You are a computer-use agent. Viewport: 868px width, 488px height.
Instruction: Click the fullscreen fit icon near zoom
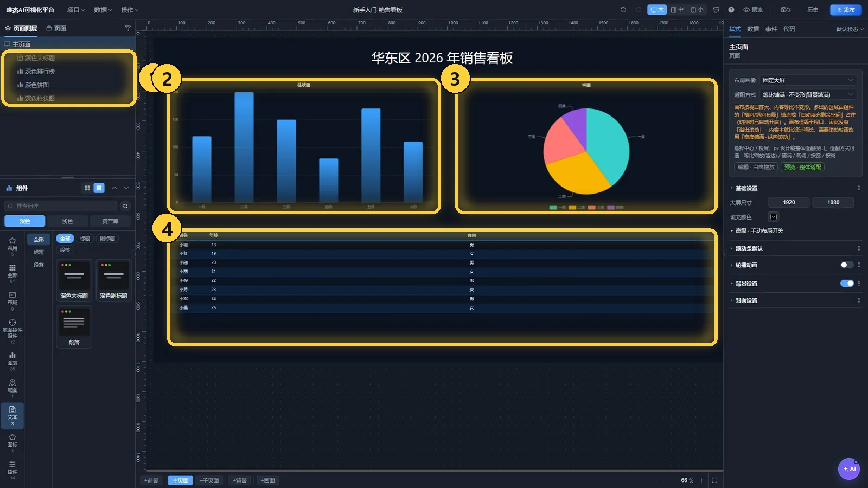pyautogui.click(x=714, y=480)
